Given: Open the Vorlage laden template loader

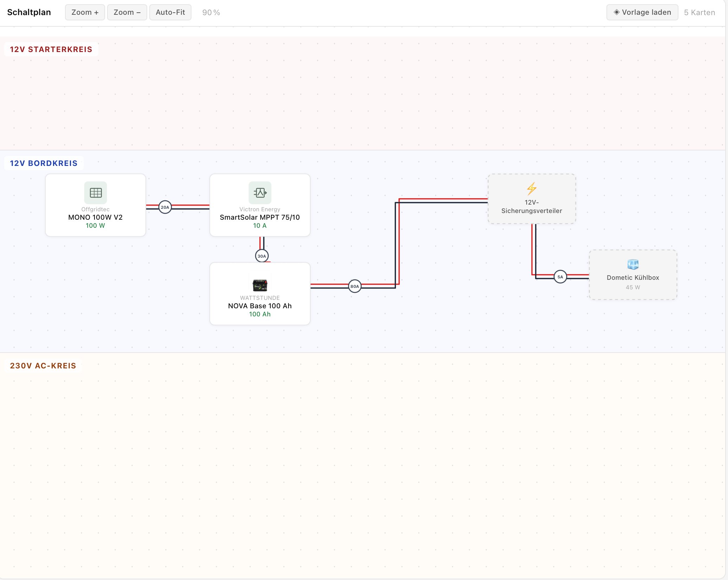Looking at the screenshot, I should [x=642, y=12].
